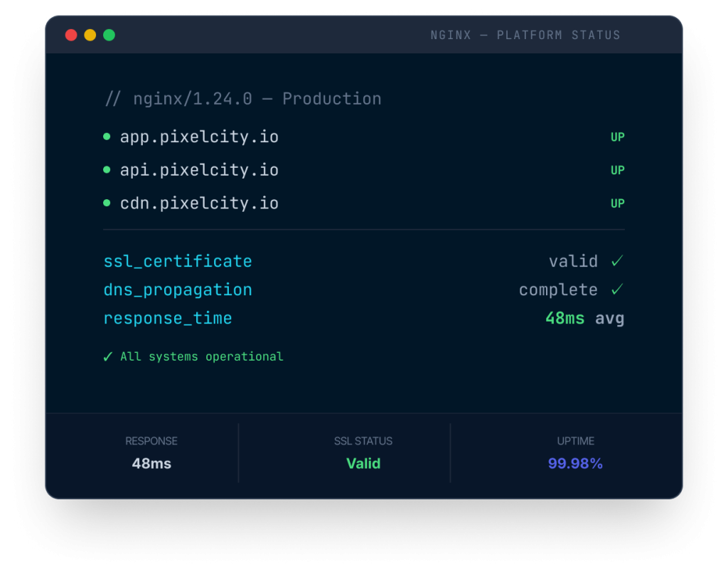Screen dimensions: 728x574
Task: Click the response_time label
Action: (x=168, y=318)
